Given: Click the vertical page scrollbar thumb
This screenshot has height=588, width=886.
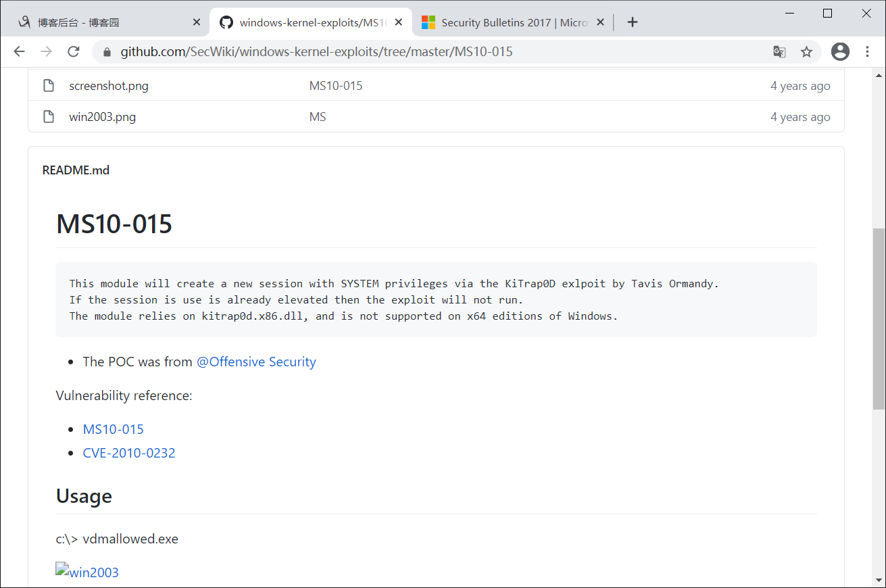Looking at the screenshot, I should 879,318.
